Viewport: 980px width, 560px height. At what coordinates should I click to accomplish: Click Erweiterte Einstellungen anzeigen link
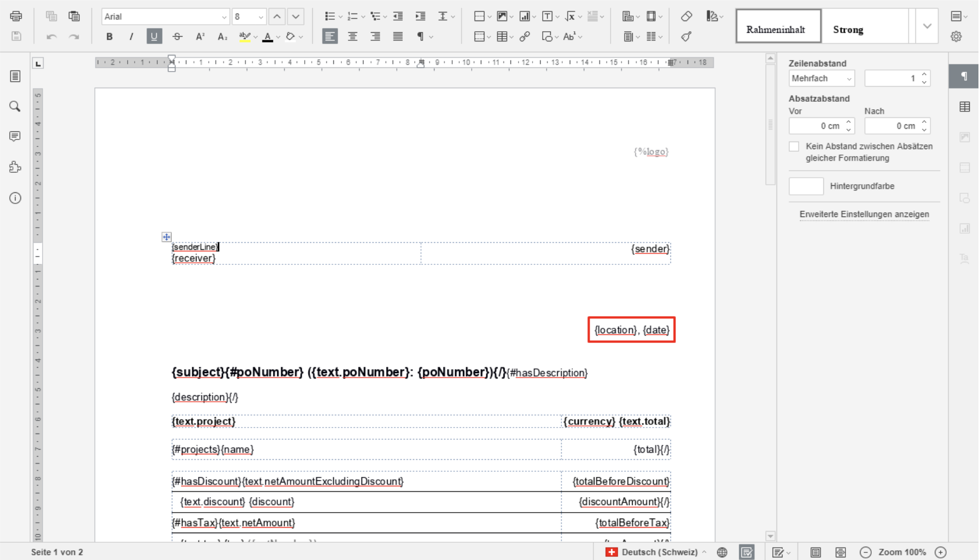pyautogui.click(x=864, y=214)
